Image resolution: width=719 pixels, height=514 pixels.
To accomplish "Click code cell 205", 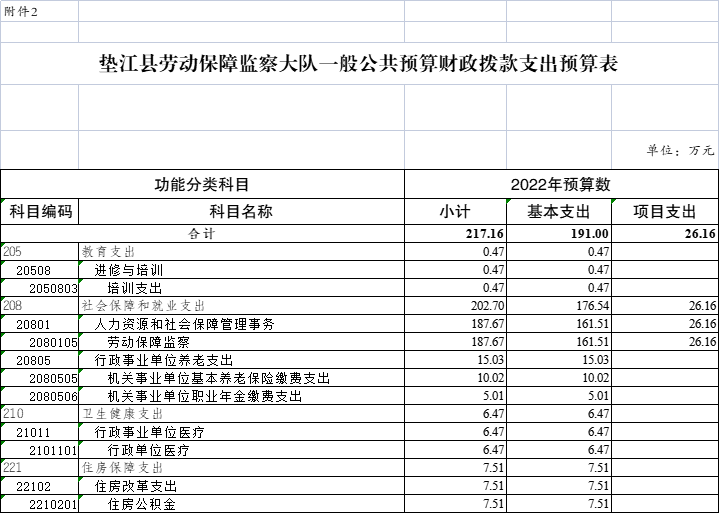I will point(40,251).
